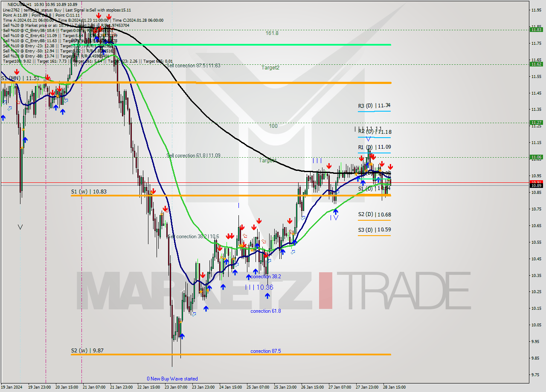Image resolution: width=546 pixels, height=392 pixels.
Task: Click the blue 'correction 38.2' label
Action: pyautogui.click(x=266, y=277)
